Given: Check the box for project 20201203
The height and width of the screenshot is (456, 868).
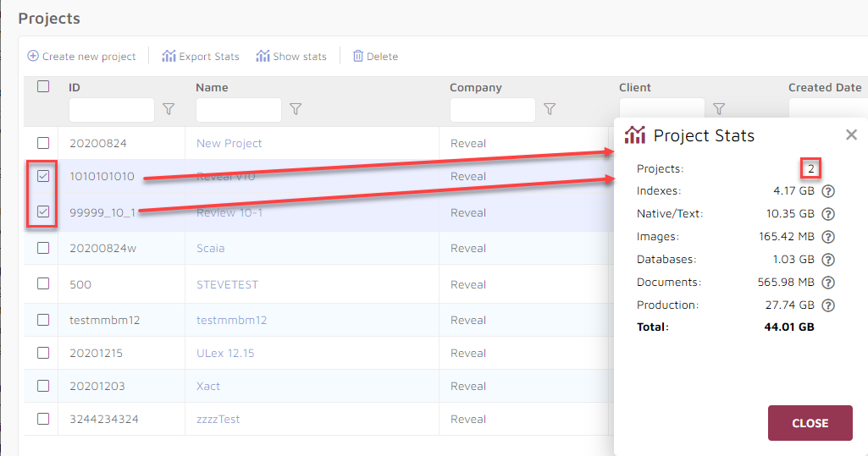Looking at the screenshot, I should pyautogui.click(x=43, y=386).
